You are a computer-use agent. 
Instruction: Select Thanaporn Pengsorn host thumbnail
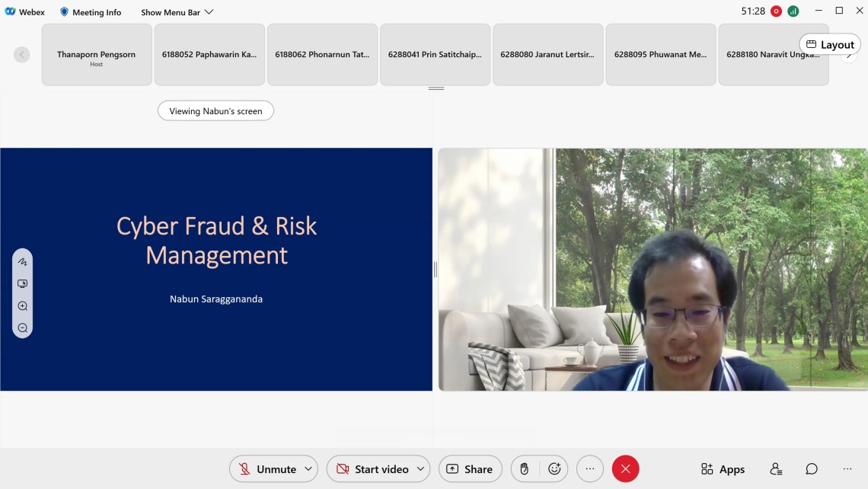pyautogui.click(x=96, y=55)
